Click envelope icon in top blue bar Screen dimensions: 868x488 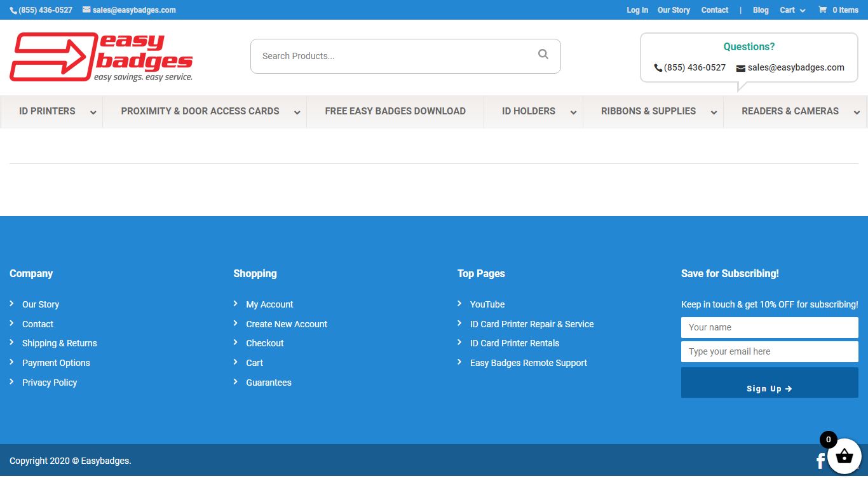pyautogui.click(x=86, y=10)
